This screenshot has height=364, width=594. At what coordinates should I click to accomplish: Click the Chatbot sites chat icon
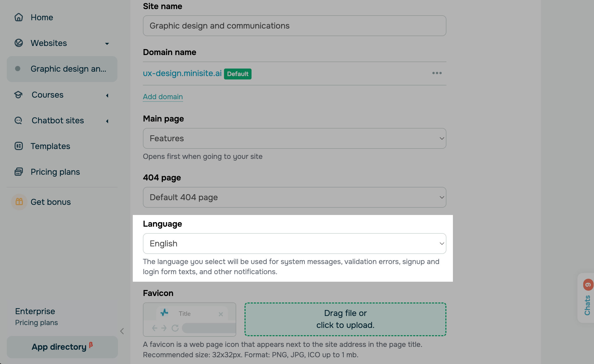point(18,120)
